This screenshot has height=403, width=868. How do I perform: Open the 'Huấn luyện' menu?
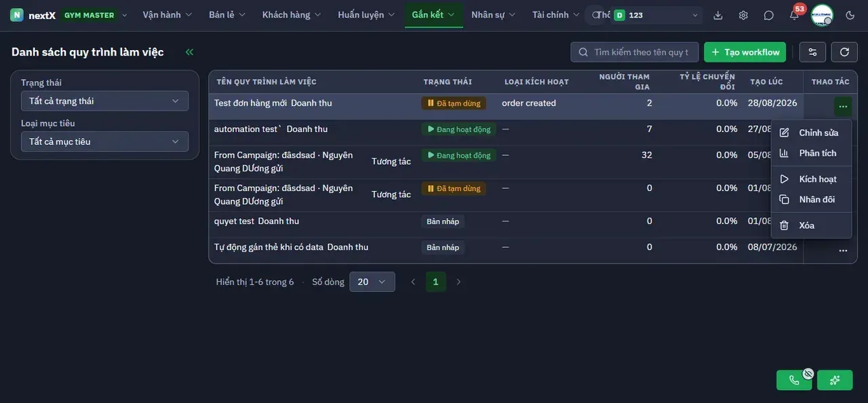coord(367,15)
